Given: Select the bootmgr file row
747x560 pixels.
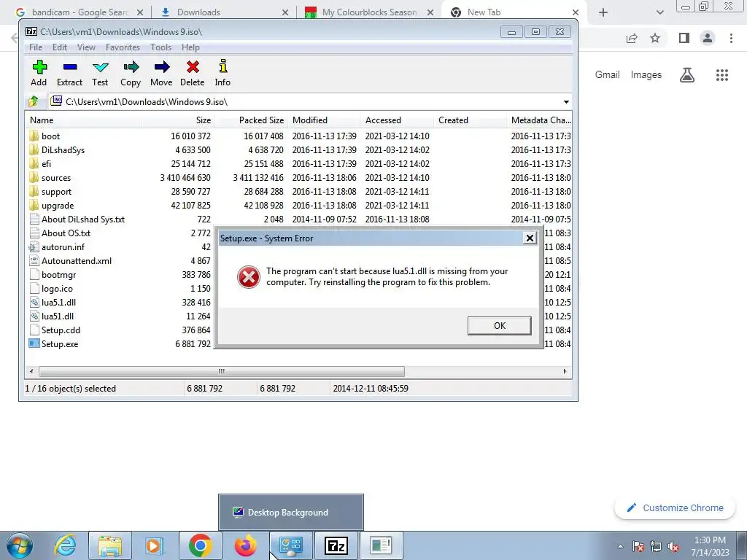Looking at the screenshot, I should point(120,275).
